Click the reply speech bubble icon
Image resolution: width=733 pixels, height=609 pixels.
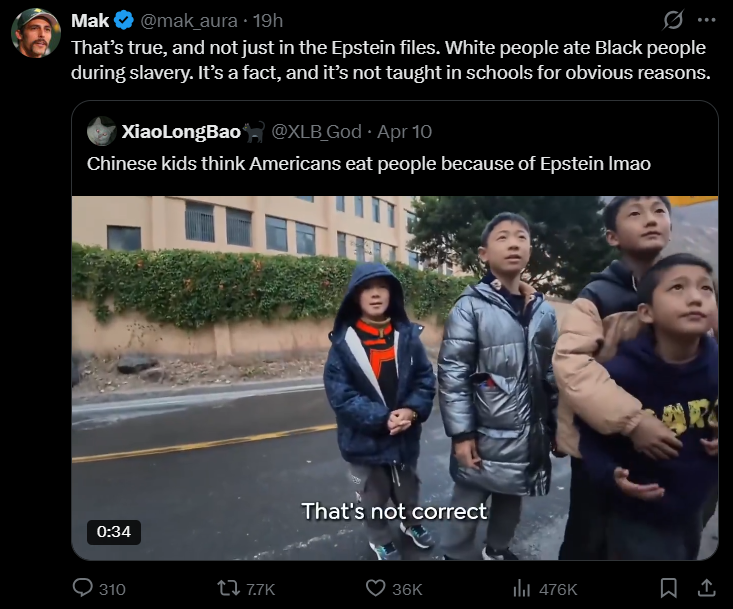(83, 588)
